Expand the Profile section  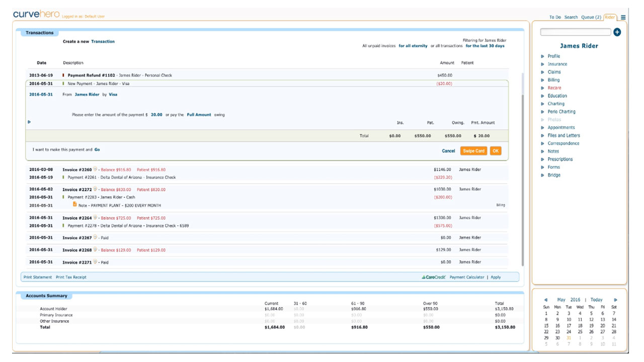pos(542,56)
